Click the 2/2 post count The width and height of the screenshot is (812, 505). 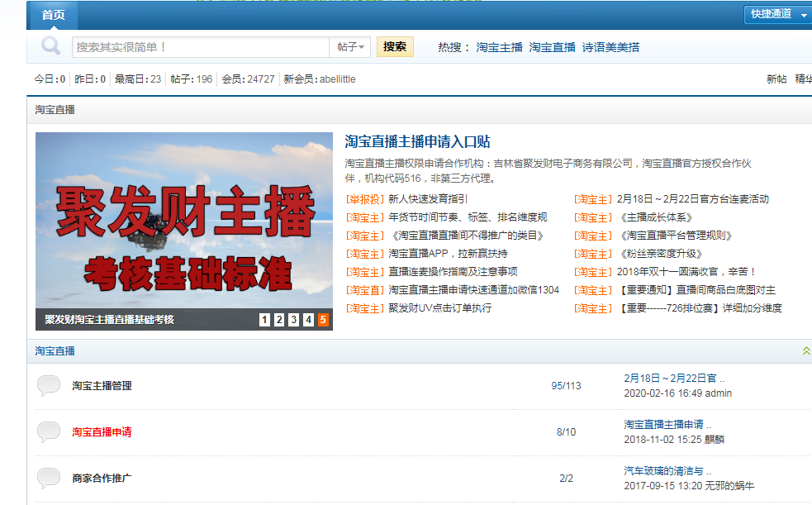tap(566, 478)
